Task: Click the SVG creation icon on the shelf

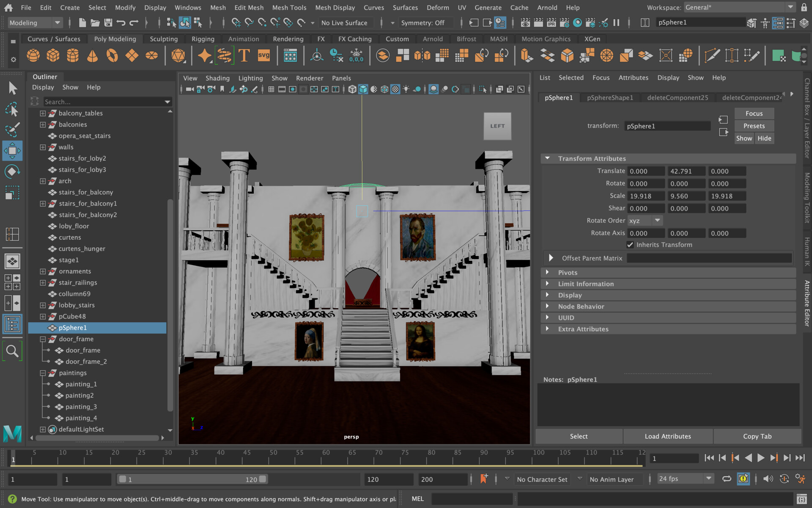Action: (263, 55)
